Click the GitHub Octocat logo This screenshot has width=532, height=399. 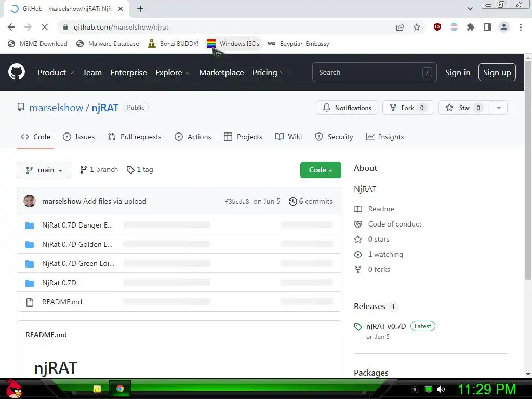pyautogui.click(x=16, y=72)
